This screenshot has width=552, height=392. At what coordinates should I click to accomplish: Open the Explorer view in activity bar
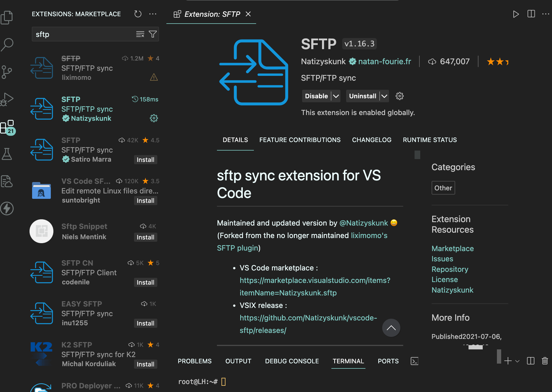7,18
